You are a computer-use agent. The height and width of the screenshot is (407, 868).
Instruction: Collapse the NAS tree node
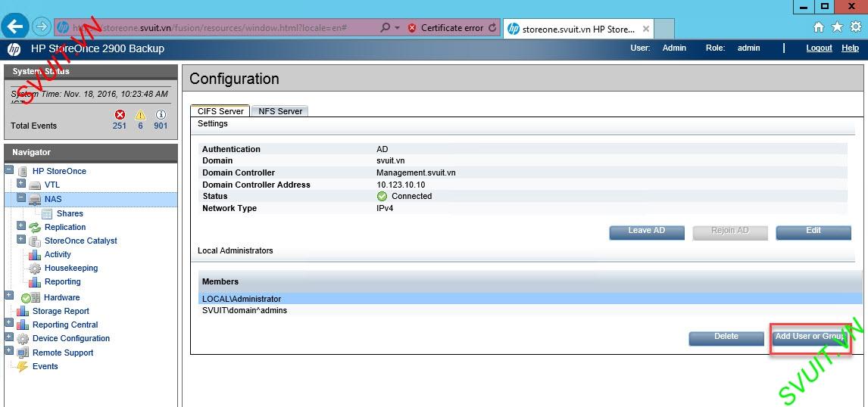tap(21, 197)
